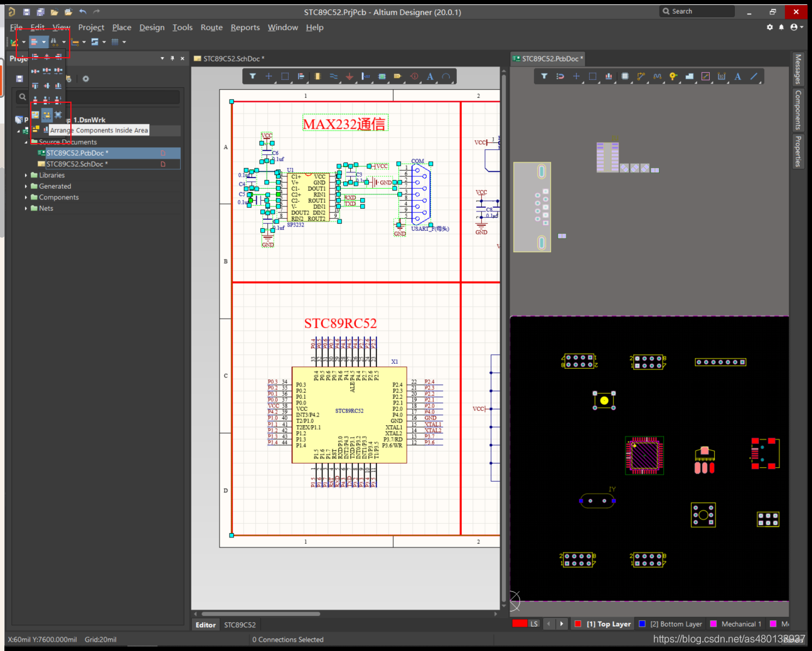Open notifications bell icon
The image size is (812, 651).
pos(781,27)
